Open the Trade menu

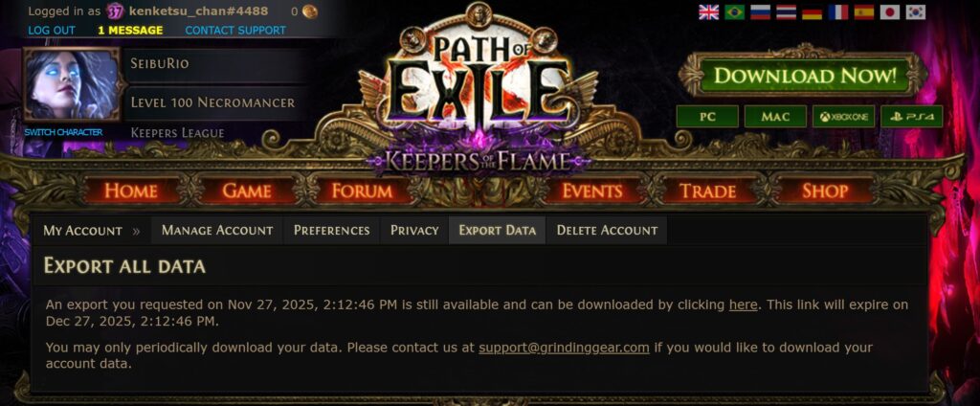coord(707,191)
